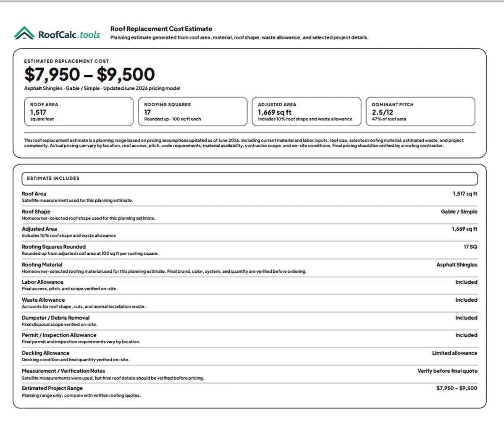The image size is (504, 428).
Task: Click the Roofing Squares Rounded row label
Action: click(x=54, y=247)
